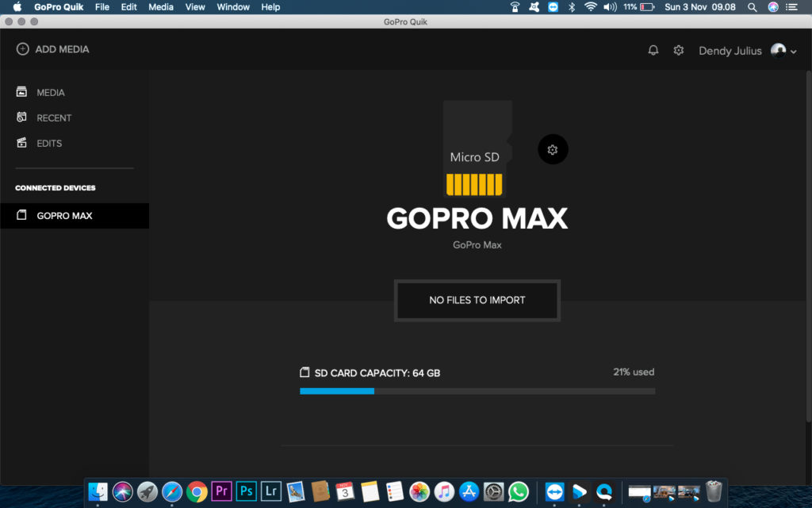Viewport: 812px width, 508px height.
Task: Toggle Wi-Fi via the status icon
Action: [x=591, y=7]
